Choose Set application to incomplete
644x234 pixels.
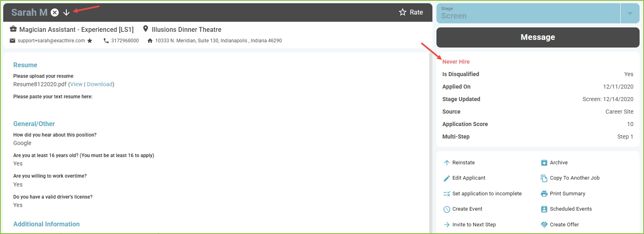(482, 194)
